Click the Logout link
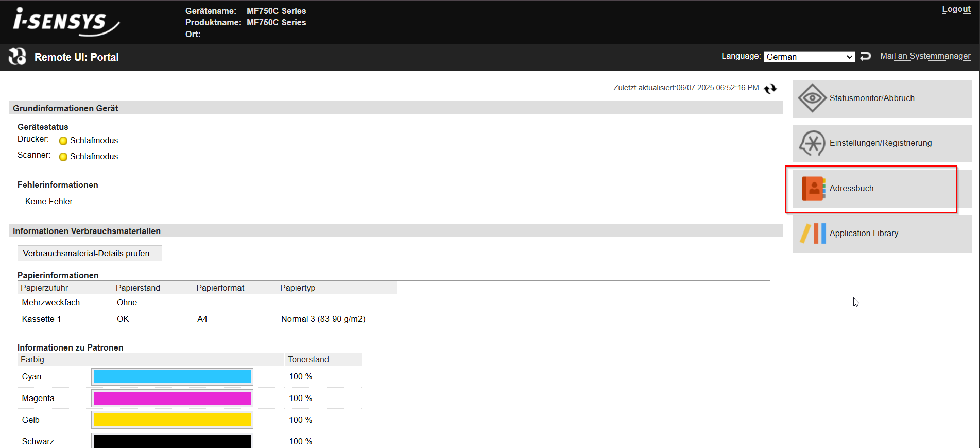The width and height of the screenshot is (980, 448). [x=956, y=9]
